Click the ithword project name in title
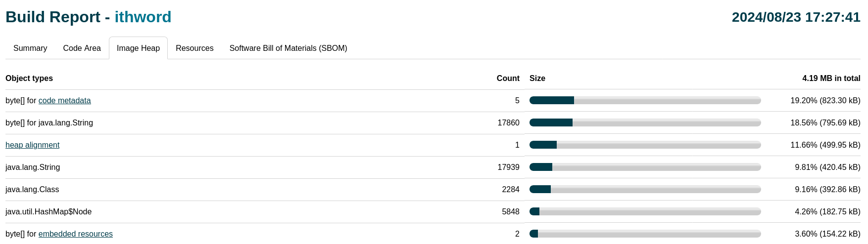Image resolution: width=868 pixels, height=244 pixels. click(x=143, y=17)
